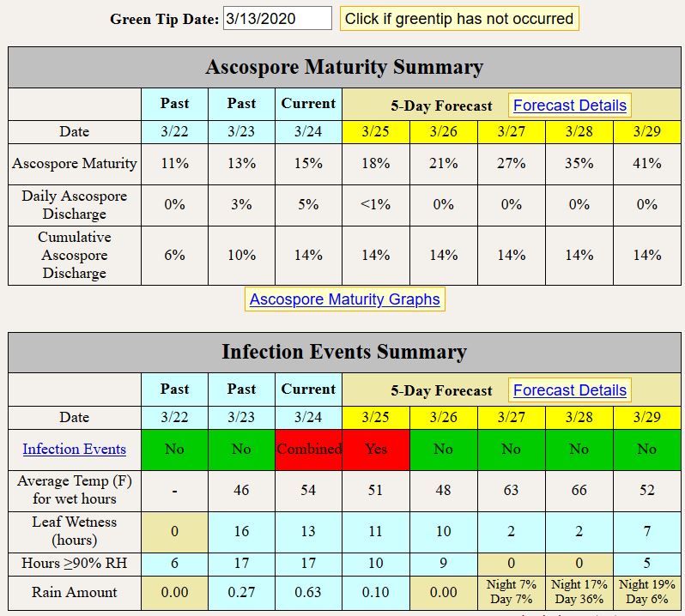Image resolution: width=685 pixels, height=616 pixels.
Task: Select the red 'Yes' infection event cell
Action: tap(376, 450)
